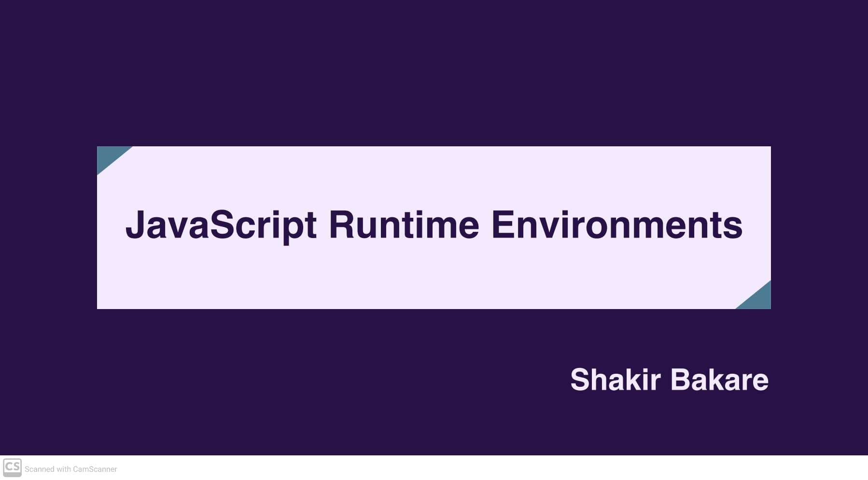Click the word "Scanned" in the watermark
This screenshot has height=480, width=868.
(40, 469)
